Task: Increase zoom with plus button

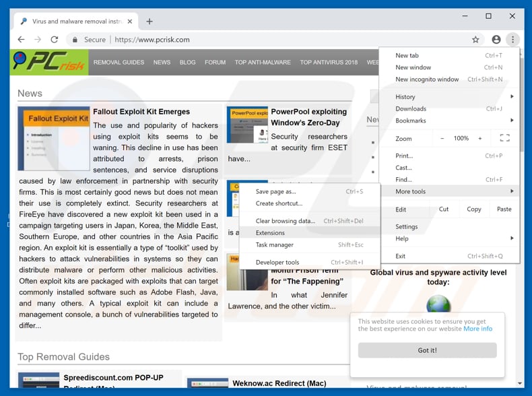Action: (x=479, y=138)
